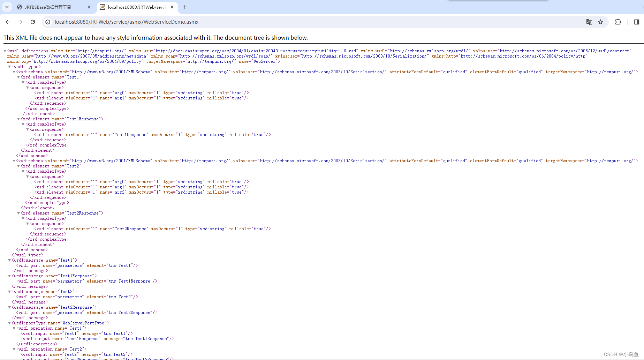Go forward in browser history
This screenshot has width=644, height=360.
tap(20, 22)
